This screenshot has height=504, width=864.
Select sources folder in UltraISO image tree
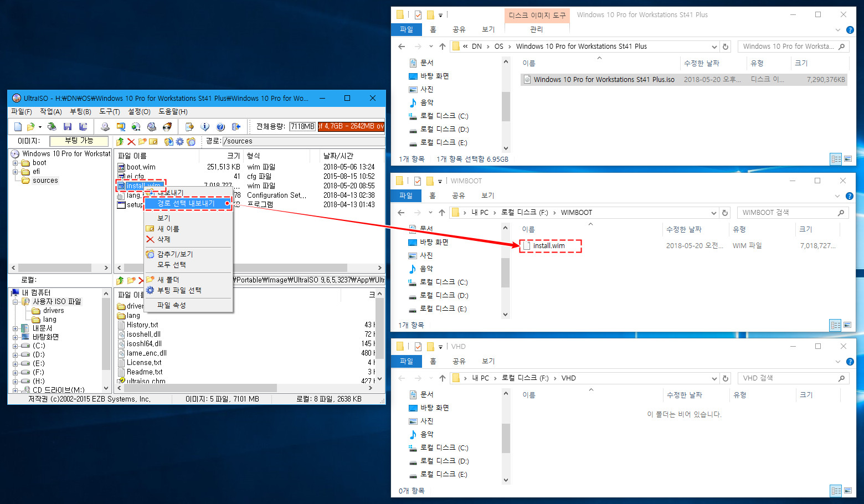pos(45,181)
